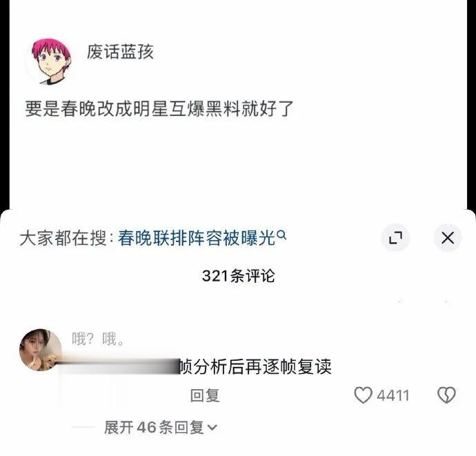Search 春晚联排阵容被曝光 suggestion
476x456 pixels.
click(x=197, y=238)
